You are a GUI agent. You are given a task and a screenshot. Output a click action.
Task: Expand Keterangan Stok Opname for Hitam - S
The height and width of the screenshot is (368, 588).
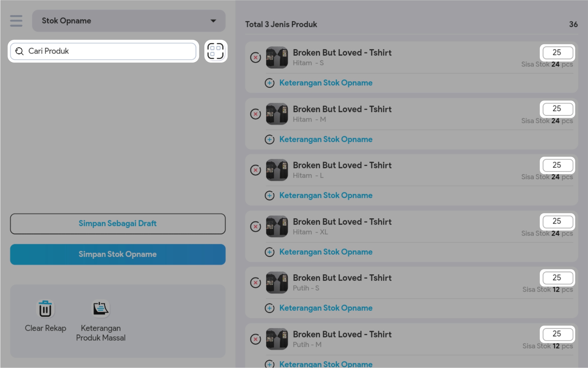point(325,83)
